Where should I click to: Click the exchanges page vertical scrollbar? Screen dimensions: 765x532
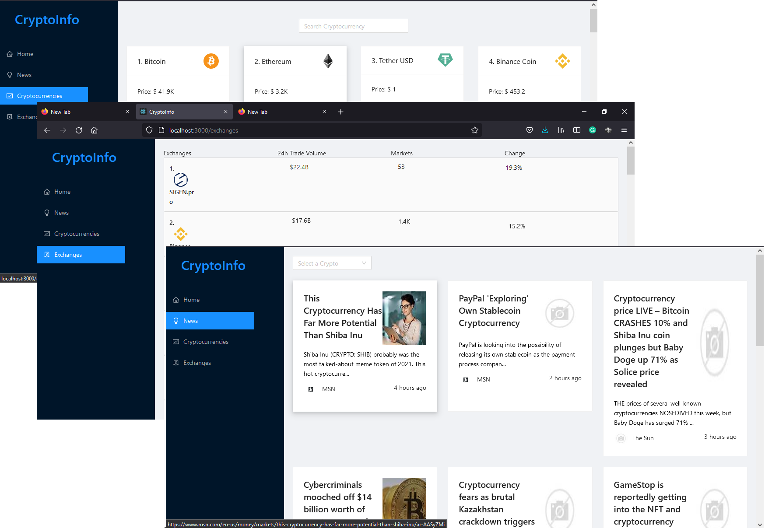[631, 161]
